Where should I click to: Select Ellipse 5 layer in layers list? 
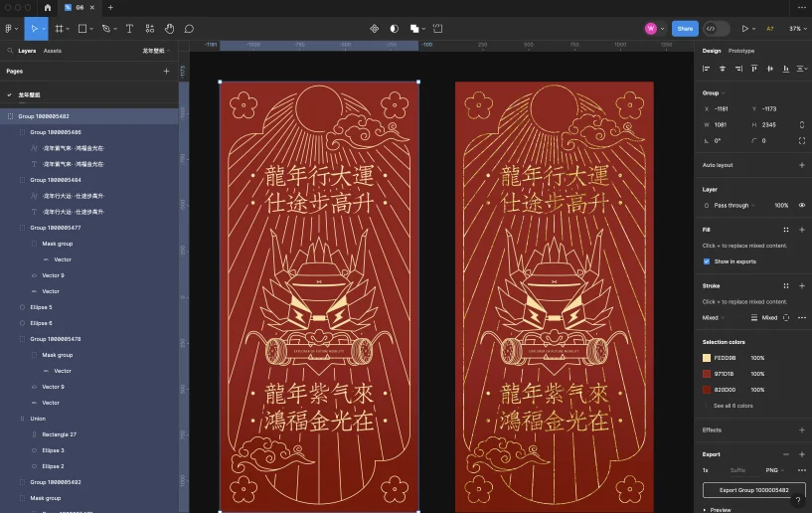coord(41,307)
